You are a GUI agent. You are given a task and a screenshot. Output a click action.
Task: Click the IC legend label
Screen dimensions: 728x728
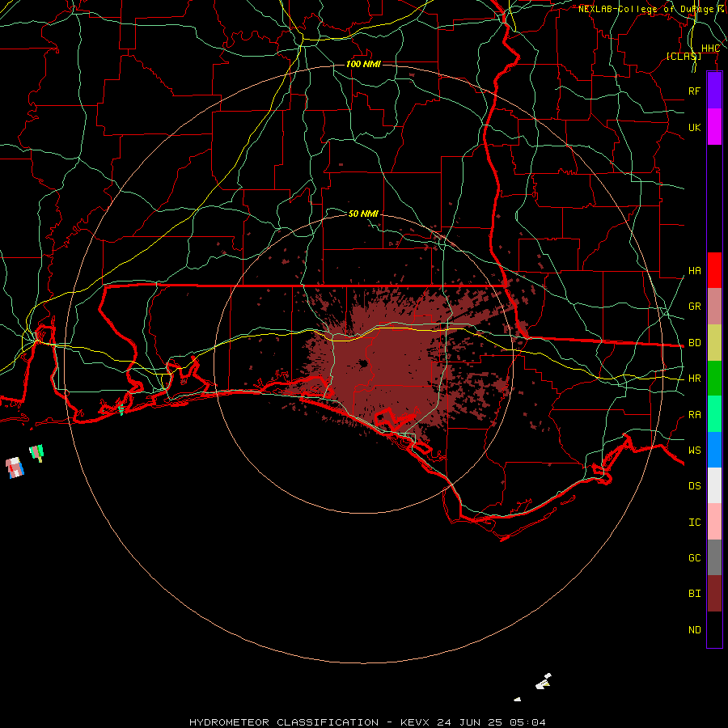(x=694, y=523)
